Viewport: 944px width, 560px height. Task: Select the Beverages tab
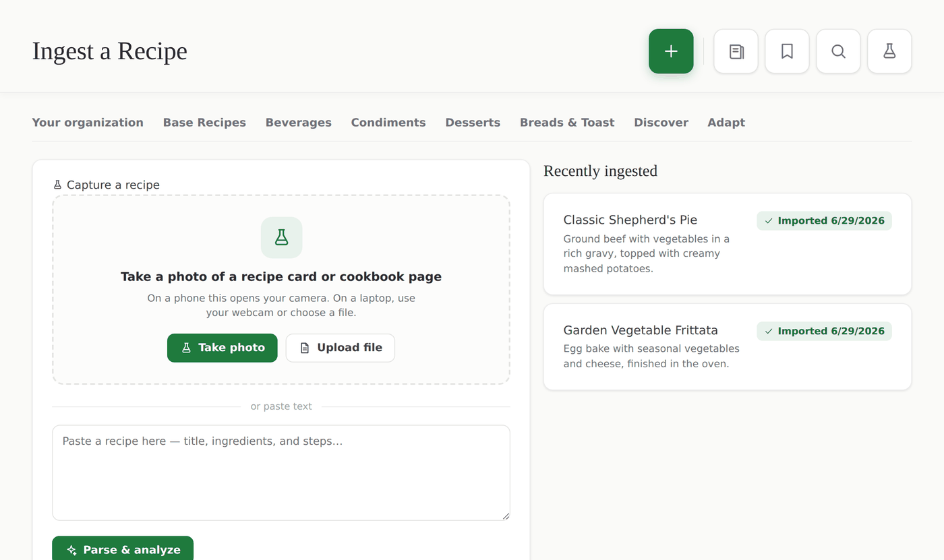tap(299, 123)
